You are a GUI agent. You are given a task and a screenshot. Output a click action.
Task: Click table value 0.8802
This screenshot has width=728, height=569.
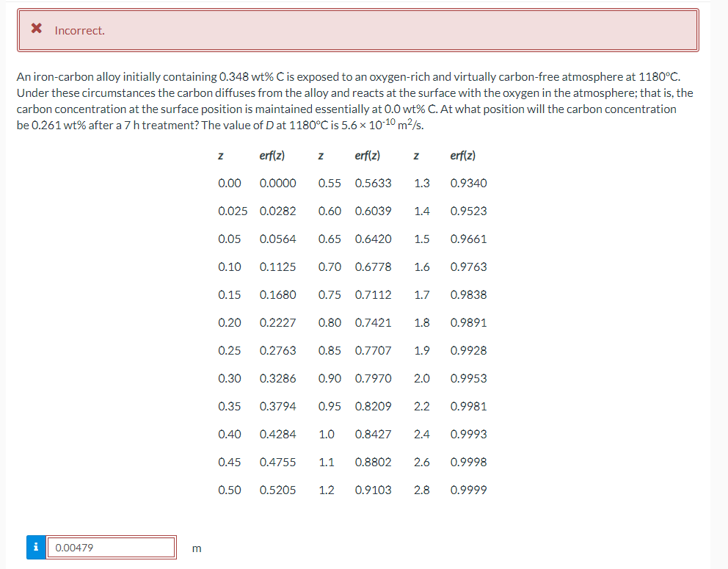click(x=374, y=462)
